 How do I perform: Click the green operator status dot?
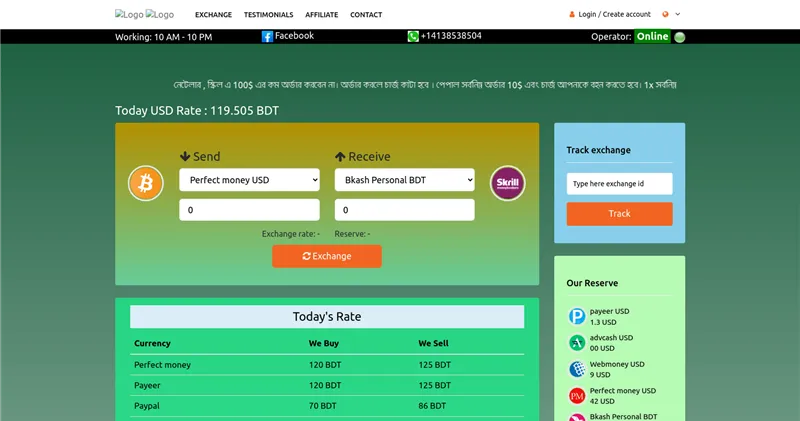(680, 37)
